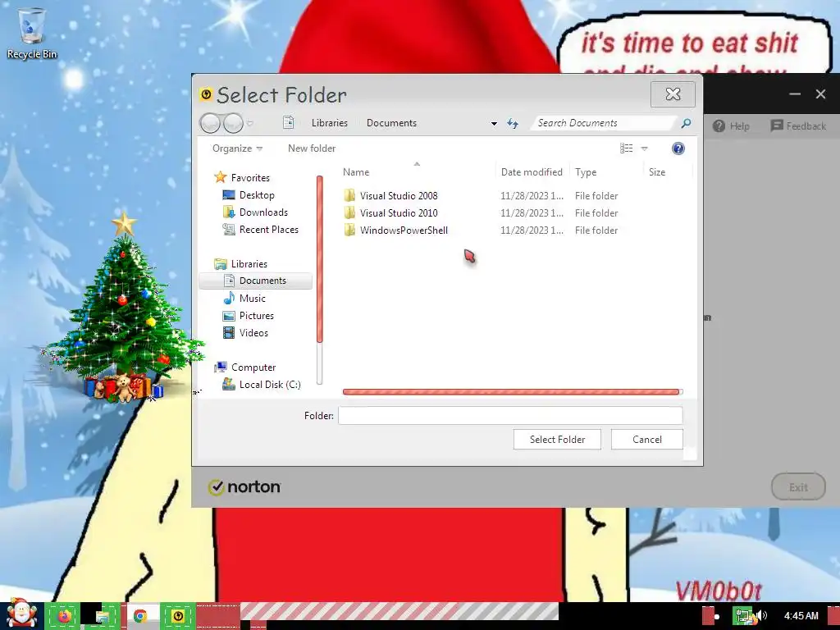Select the Visual Studio 2010 folder
Viewport: 840px width, 630px height.
point(399,212)
